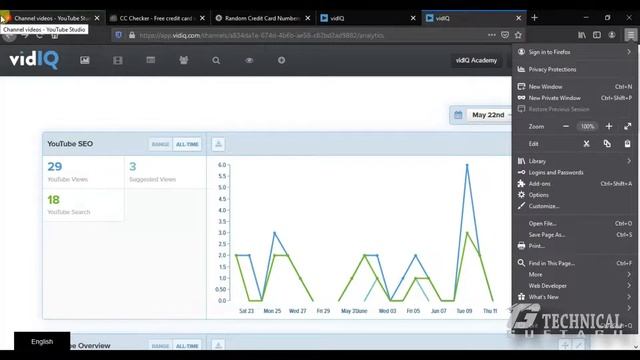Click the vidIQ logo
Viewport: 640px width, 360px height.
[x=34, y=60]
